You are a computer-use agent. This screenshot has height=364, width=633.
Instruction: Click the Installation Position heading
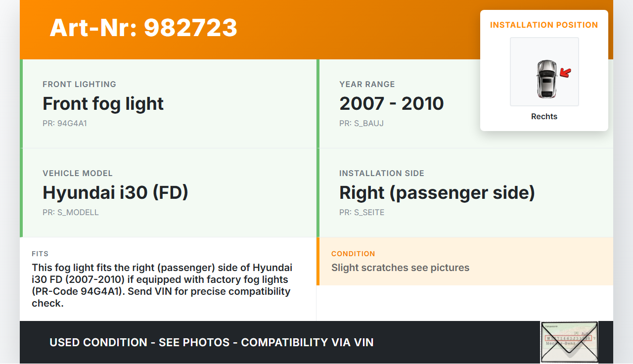544,25
